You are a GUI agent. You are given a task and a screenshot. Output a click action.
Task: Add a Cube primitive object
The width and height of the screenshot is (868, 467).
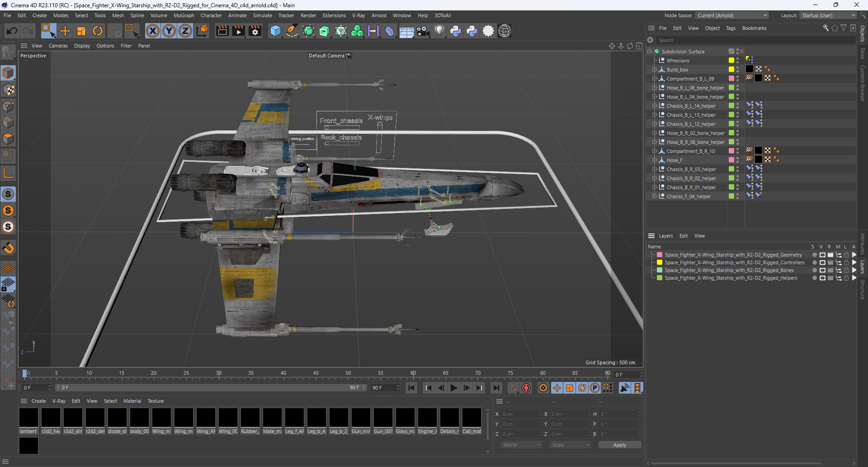(x=275, y=31)
